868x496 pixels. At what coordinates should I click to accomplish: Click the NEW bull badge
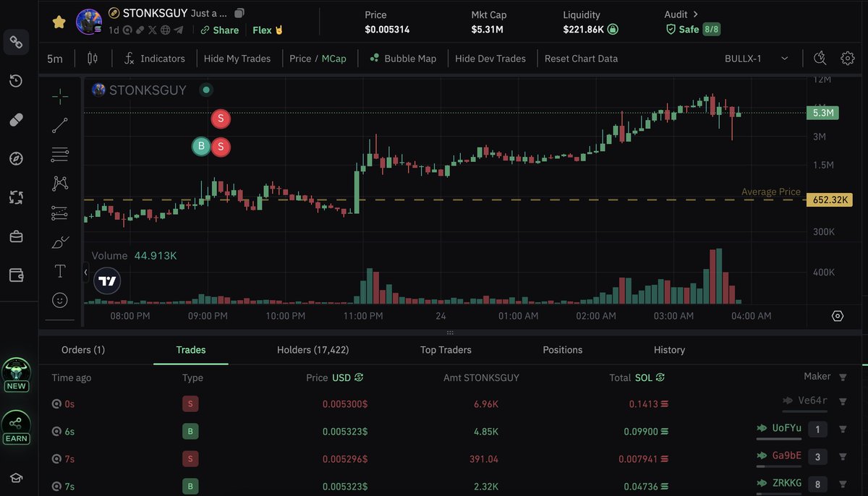16,375
